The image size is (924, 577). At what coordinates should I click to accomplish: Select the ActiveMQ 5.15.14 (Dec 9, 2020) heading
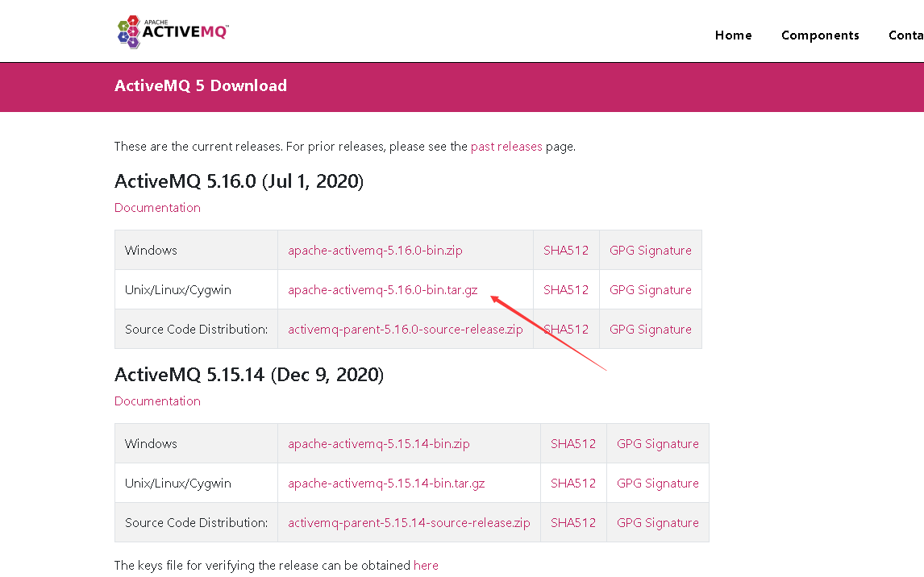click(248, 375)
